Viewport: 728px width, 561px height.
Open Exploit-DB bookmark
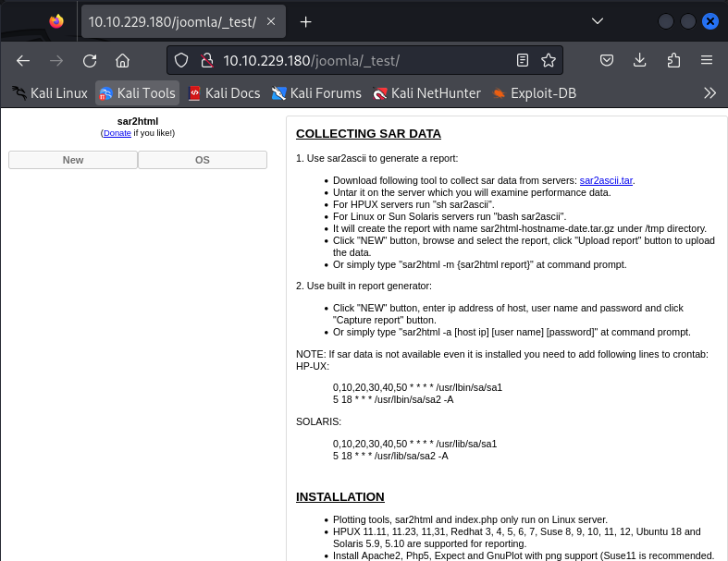coord(535,93)
